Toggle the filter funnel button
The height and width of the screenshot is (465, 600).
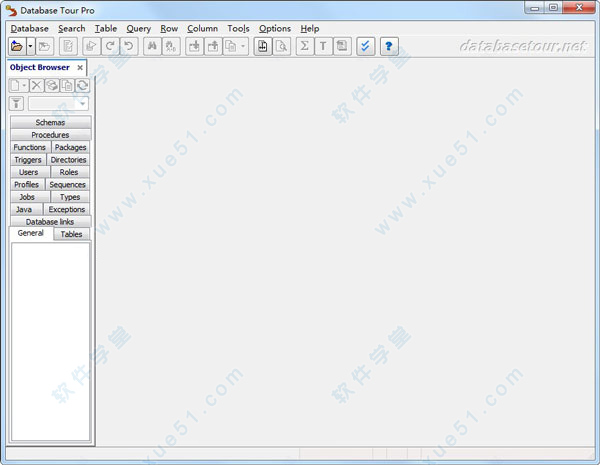[16, 104]
